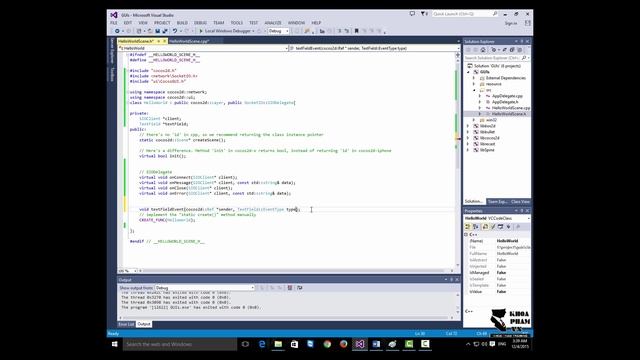Open the VIEW menu
Viewport: 640px width, 360px height.
[x=143, y=23]
